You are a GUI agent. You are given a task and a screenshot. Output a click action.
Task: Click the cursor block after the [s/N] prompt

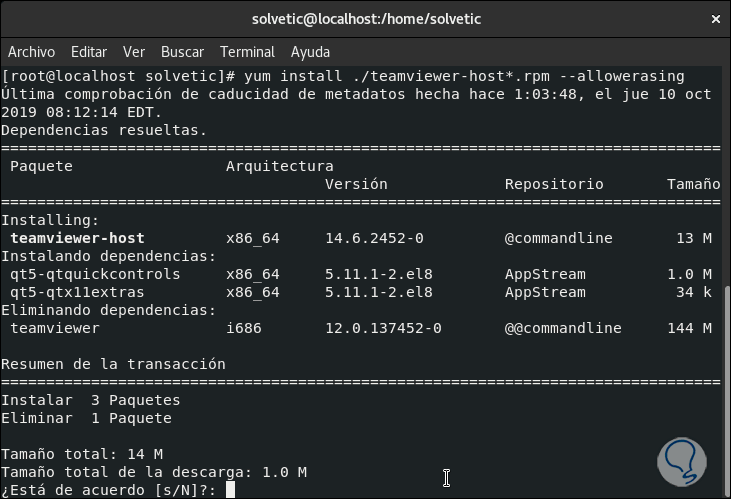coord(230,490)
